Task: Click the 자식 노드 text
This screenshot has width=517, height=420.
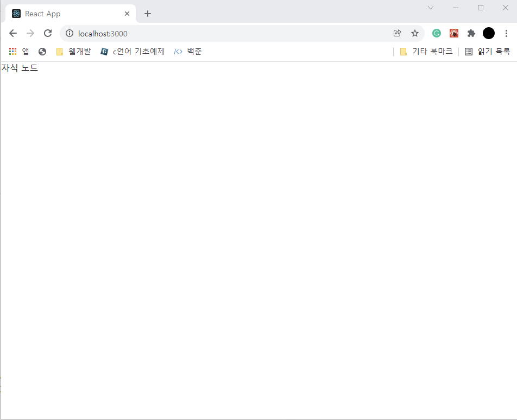Action: [x=20, y=68]
